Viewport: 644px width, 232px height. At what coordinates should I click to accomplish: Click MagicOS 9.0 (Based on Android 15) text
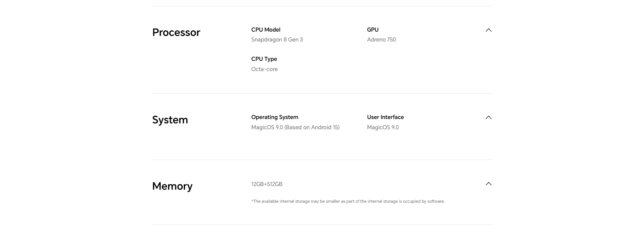pos(295,127)
